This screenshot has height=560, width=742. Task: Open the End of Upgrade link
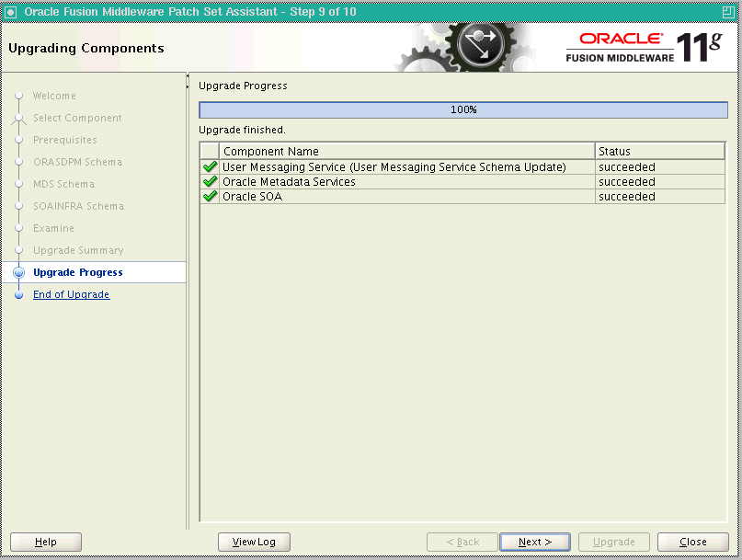pos(72,294)
